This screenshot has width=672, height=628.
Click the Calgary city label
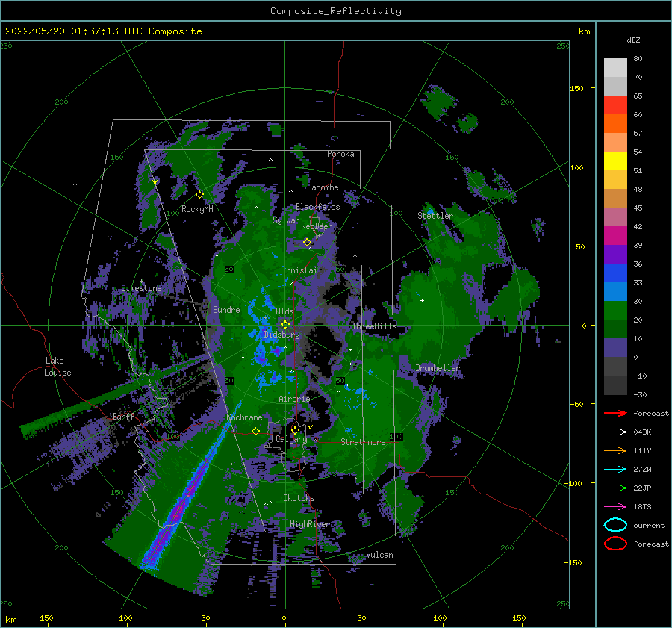coord(291,439)
